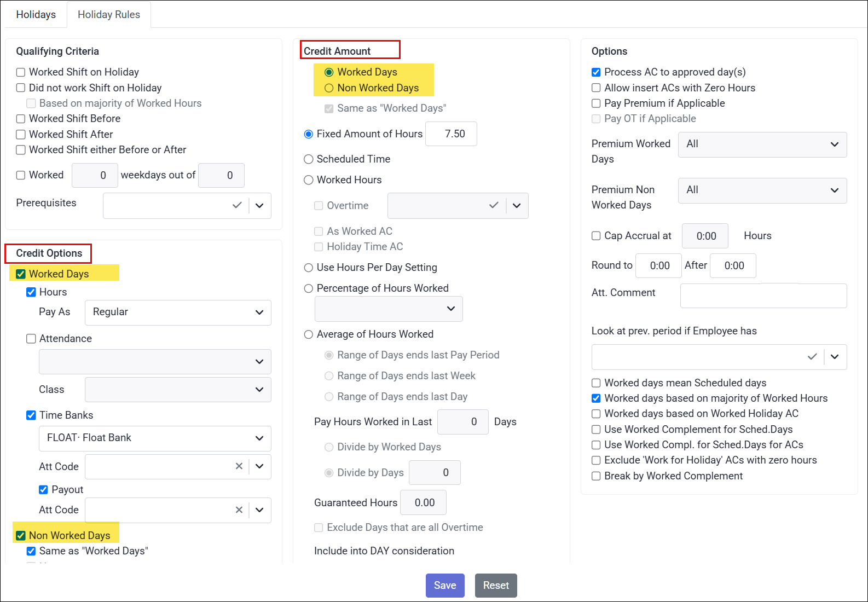This screenshot has width=868, height=602.
Task: Open the dropdown under Percentage of Hours Worked
Action: tap(389, 309)
